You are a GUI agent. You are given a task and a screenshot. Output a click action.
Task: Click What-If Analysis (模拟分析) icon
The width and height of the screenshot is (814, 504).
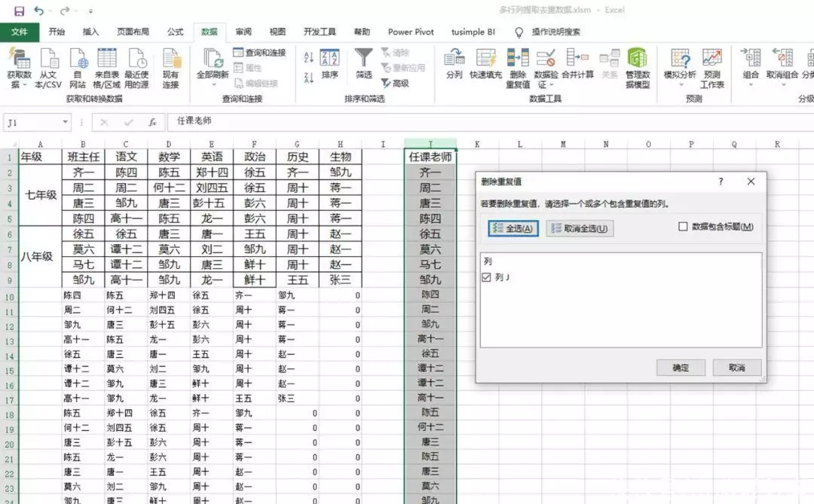coord(680,59)
